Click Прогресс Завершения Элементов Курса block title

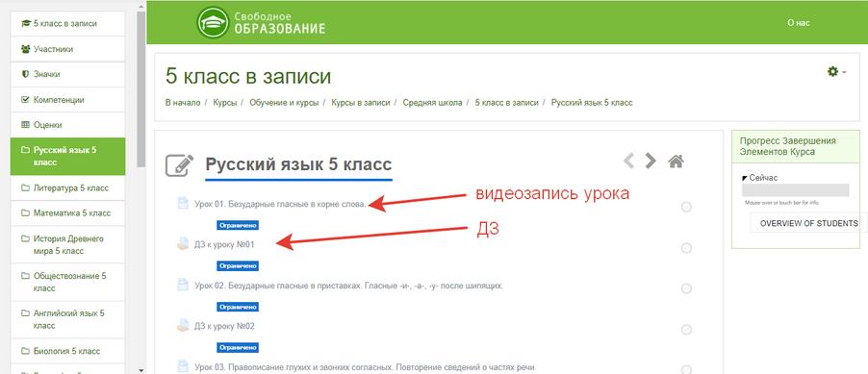coord(788,146)
